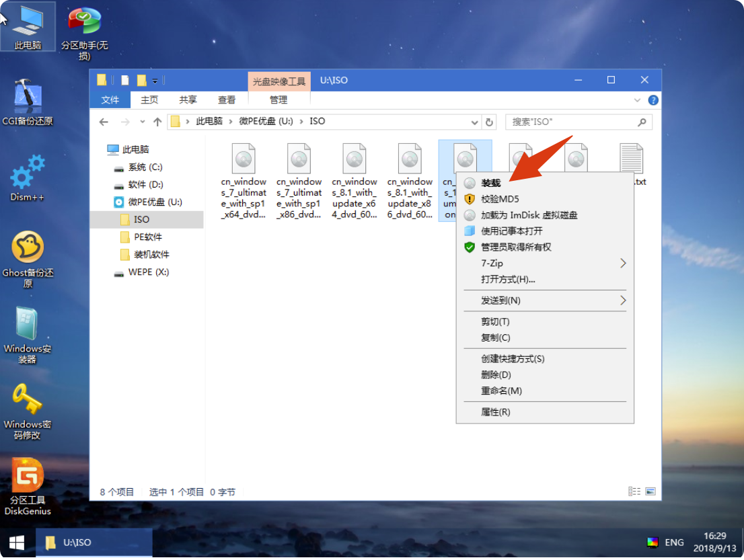Switch to the 查看 ribbon tab
The width and height of the screenshot is (744, 560).
[227, 100]
